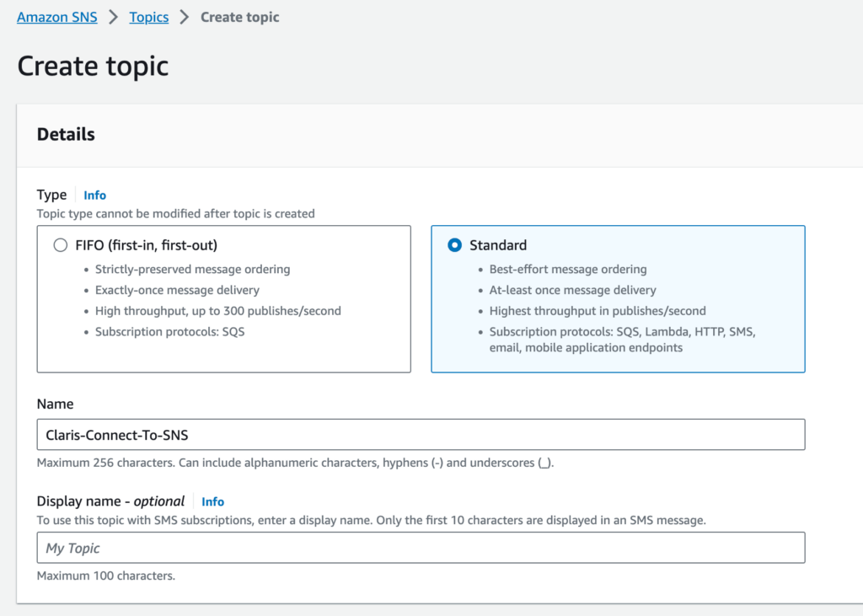
Task: Click the Standard option label text
Action: (497, 245)
